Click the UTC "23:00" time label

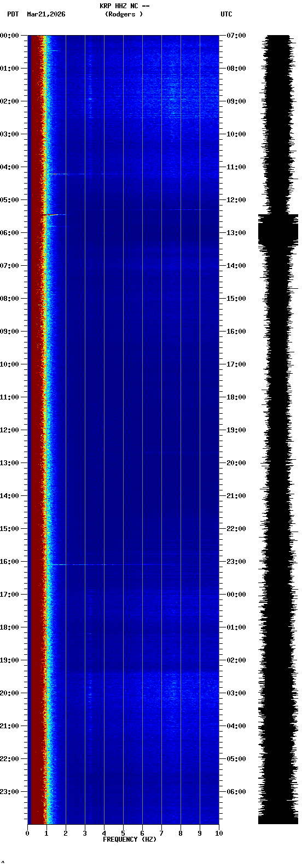click(236, 562)
